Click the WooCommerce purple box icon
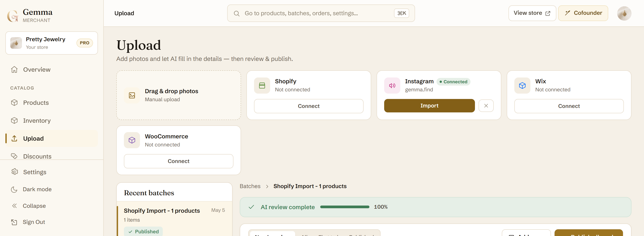The width and height of the screenshot is (644, 236). (x=132, y=140)
